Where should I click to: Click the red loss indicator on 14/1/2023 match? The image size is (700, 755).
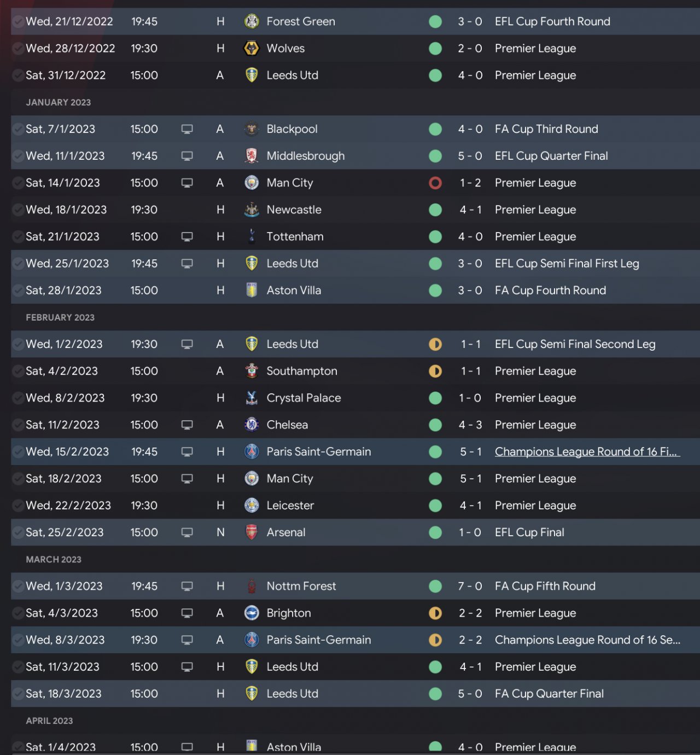pyautogui.click(x=435, y=183)
